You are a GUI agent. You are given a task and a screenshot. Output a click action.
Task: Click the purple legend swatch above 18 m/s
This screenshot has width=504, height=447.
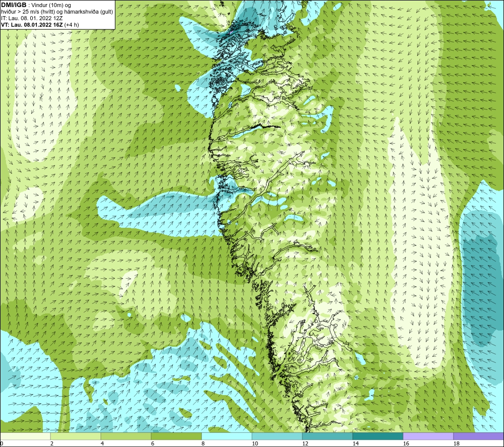point(479,436)
